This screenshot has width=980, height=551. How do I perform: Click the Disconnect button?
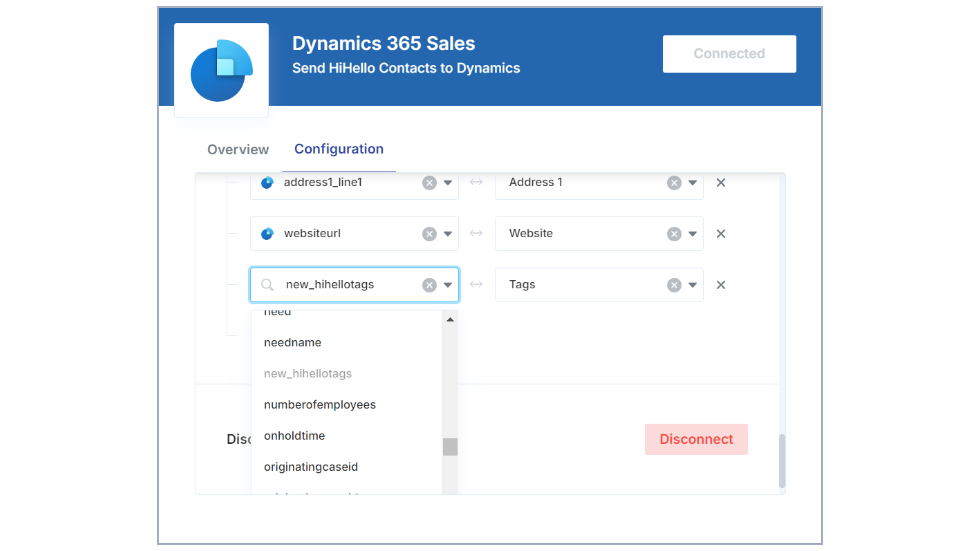tap(696, 440)
